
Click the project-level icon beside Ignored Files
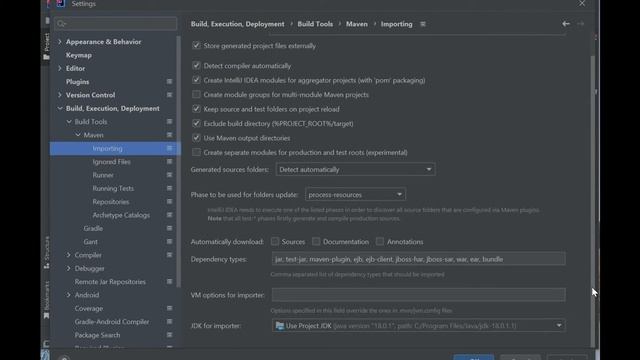coord(169,162)
